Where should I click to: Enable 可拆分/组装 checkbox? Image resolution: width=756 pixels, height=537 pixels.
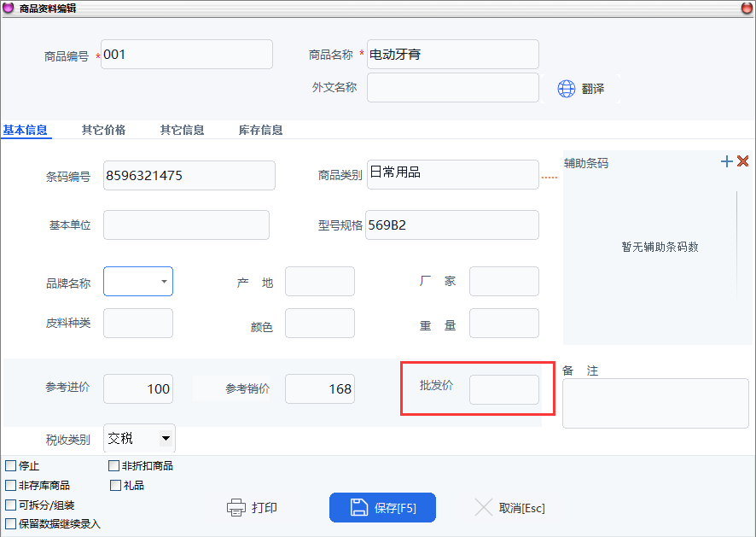[10, 505]
